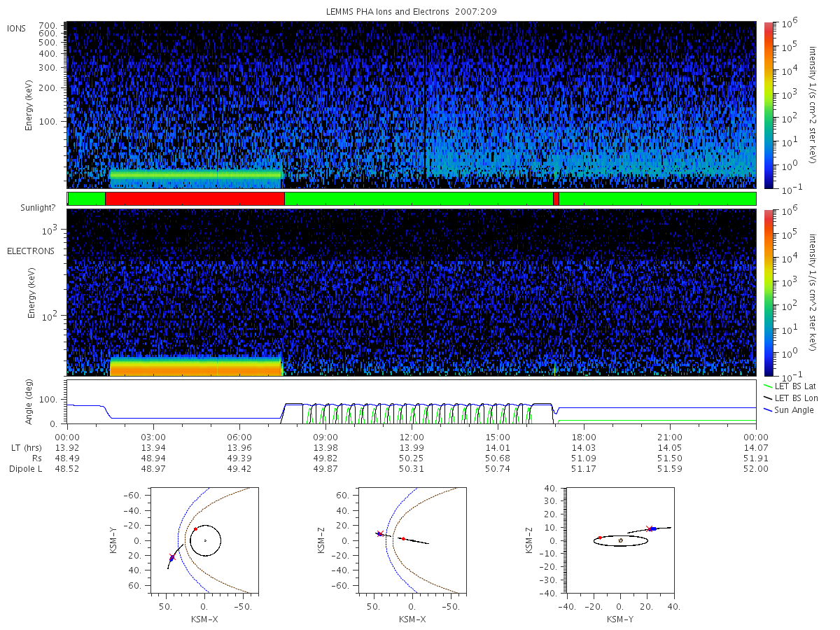Click the bright ions band near 03:00
840x630 pixels.
(196, 174)
